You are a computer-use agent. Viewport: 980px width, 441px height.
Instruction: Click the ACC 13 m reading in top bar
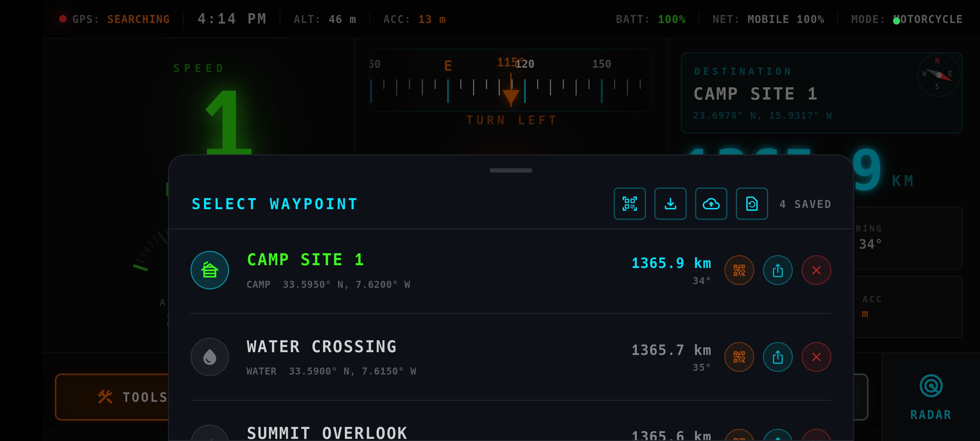point(414,19)
